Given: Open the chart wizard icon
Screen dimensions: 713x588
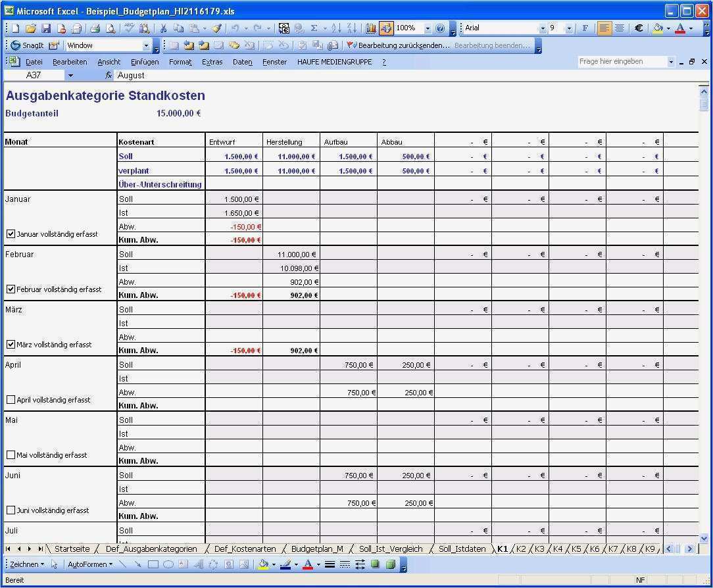Looking at the screenshot, I should tap(370, 28).
